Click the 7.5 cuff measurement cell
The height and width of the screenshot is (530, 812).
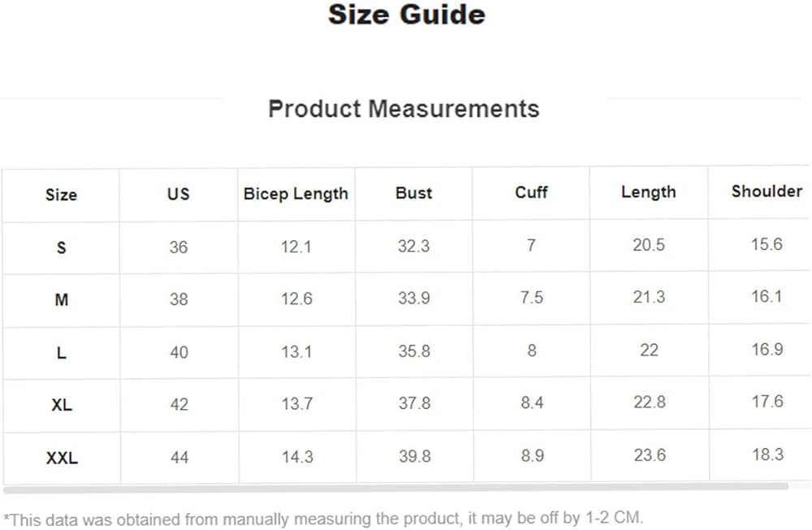pos(531,298)
